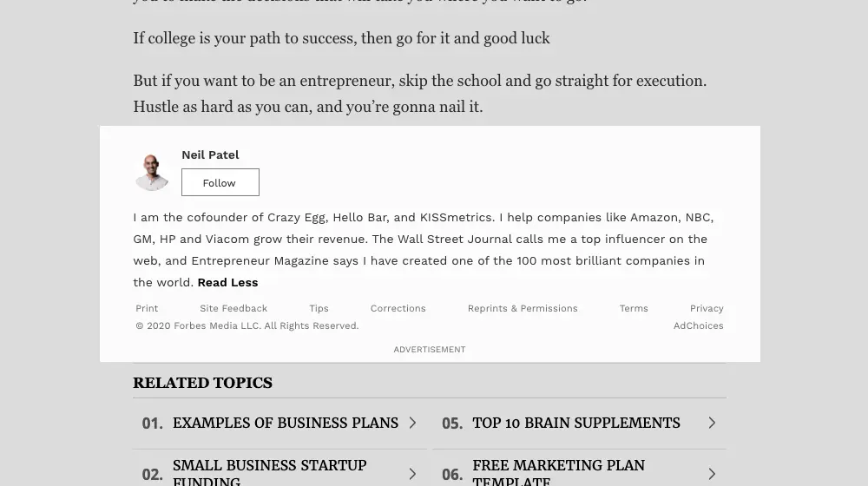Open the Tips footer link
Screen dimensions: 868x486
(319, 308)
